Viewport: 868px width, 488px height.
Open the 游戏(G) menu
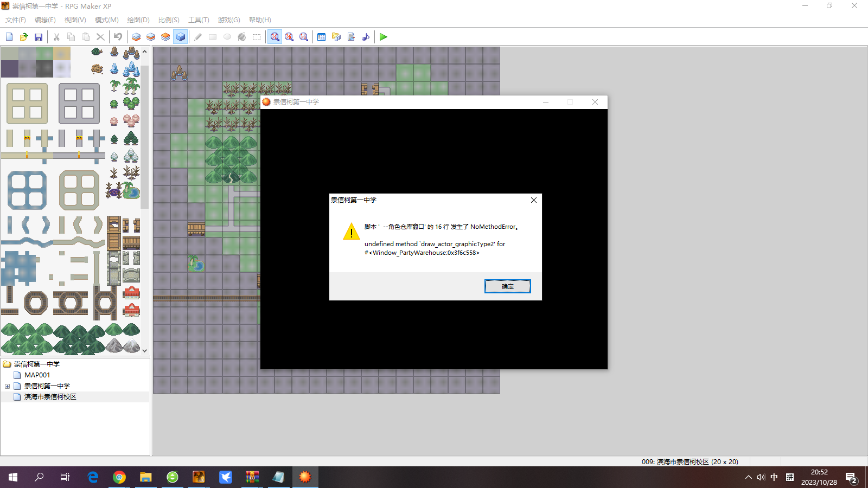click(229, 20)
